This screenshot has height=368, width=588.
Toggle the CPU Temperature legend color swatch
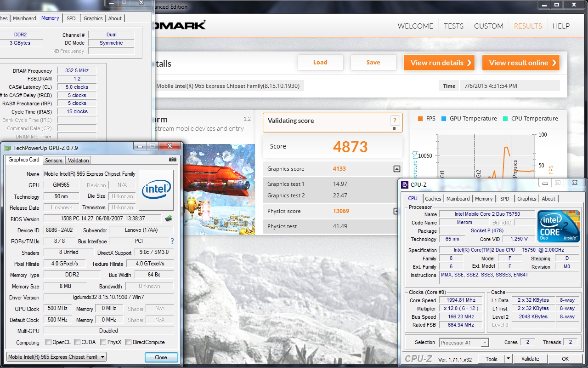coord(505,119)
